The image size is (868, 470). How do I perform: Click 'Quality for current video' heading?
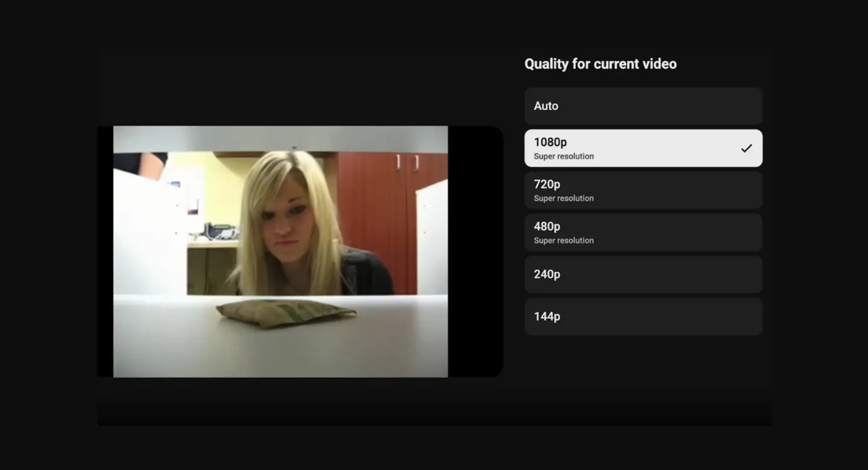coord(600,64)
